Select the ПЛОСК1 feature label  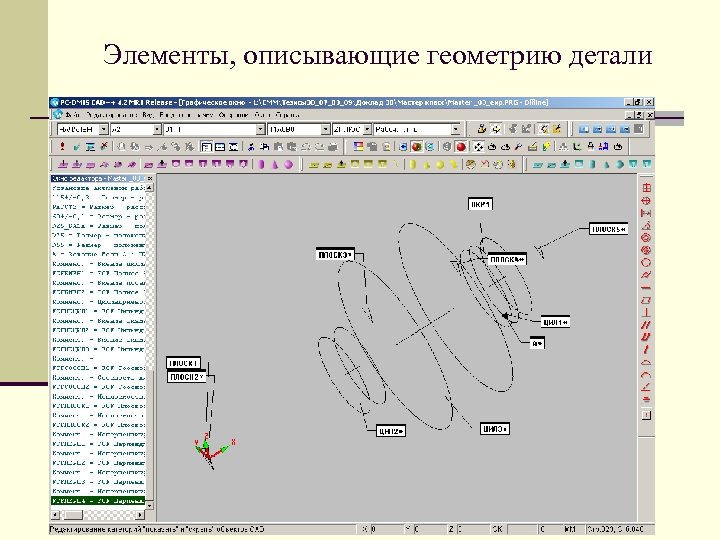pos(183,363)
